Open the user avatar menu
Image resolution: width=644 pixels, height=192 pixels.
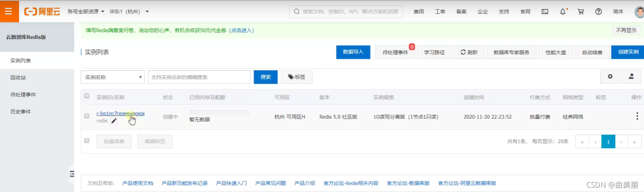pyautogui.click(x=639, y=11)
